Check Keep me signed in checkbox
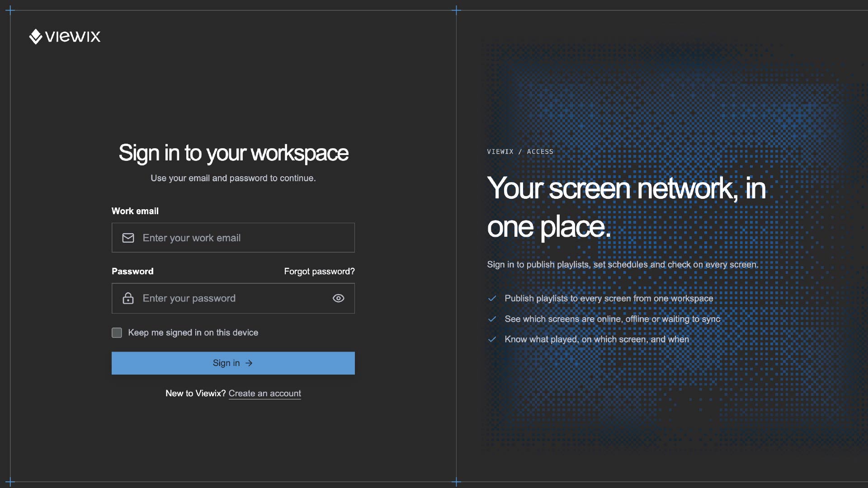This screenshot has width=868, height=488. (x=117, y=333)
